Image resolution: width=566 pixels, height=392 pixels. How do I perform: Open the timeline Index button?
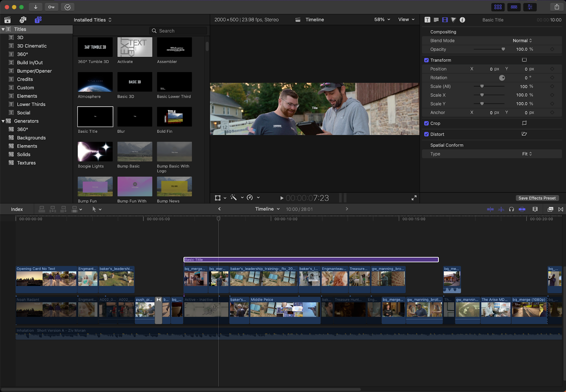pyautogui.click(x=17, y=209)
